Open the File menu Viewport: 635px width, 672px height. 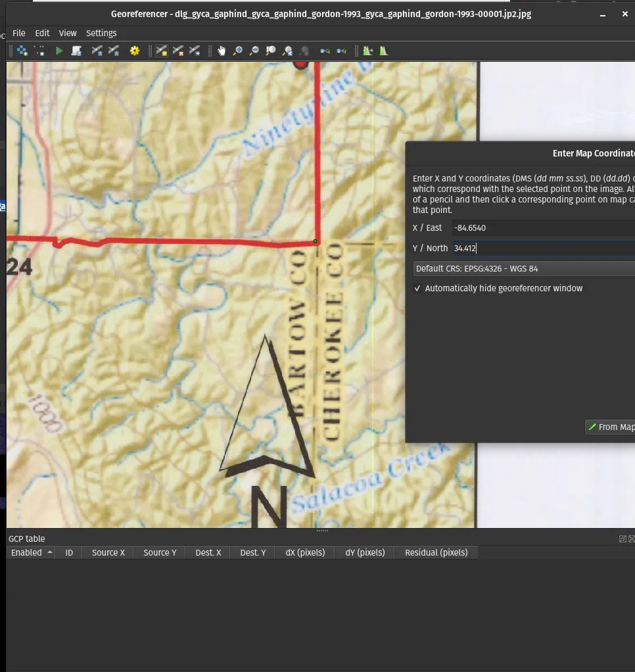[x=19, y=33]
